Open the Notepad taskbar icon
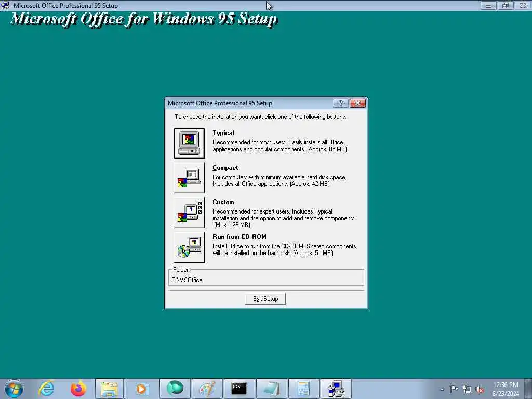The image size is (532, 399). point(271,389)
